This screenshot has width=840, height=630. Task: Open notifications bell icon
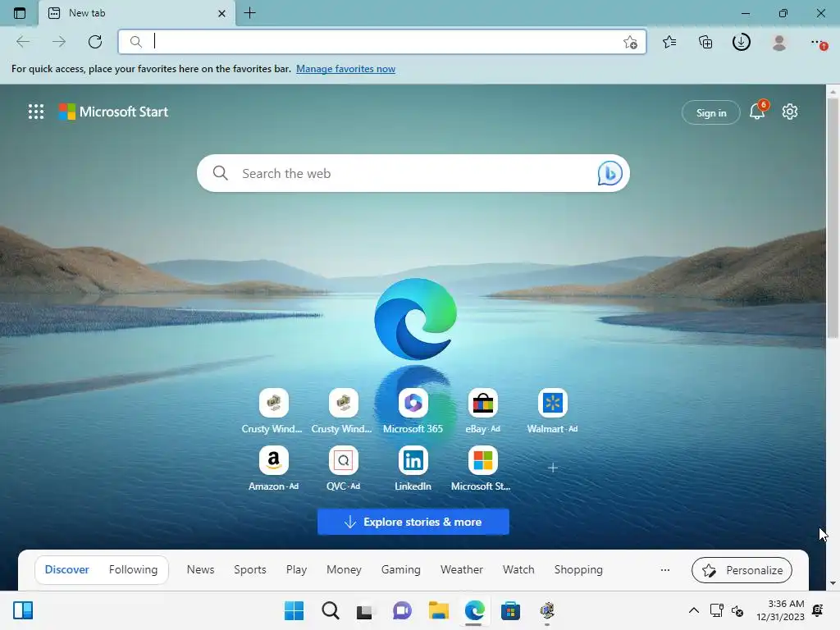[x=757, y=112]
